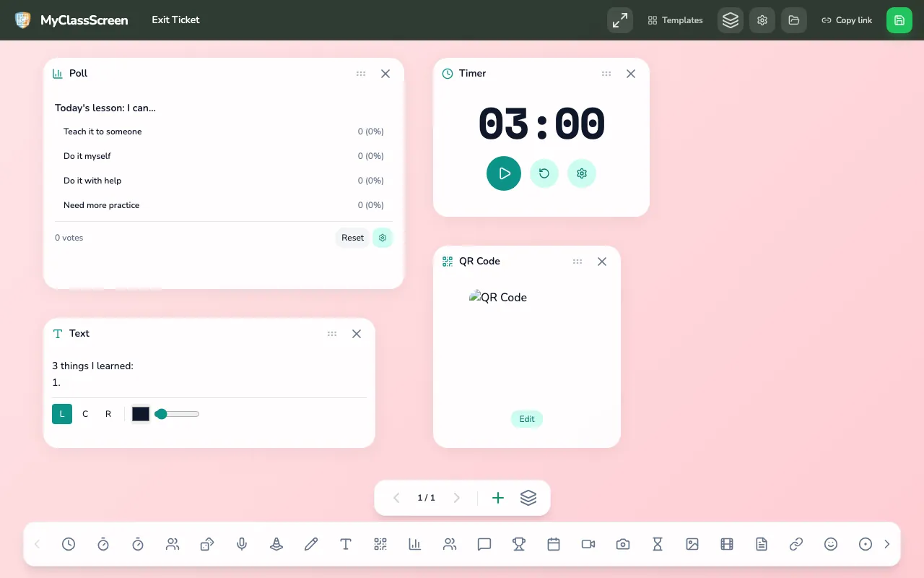
Task: Add an image widget from the toolbar
Action: [692, 544]
